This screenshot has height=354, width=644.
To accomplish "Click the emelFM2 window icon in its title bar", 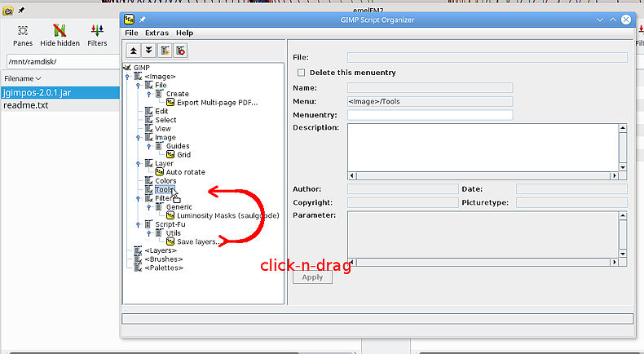I will 7,11.
